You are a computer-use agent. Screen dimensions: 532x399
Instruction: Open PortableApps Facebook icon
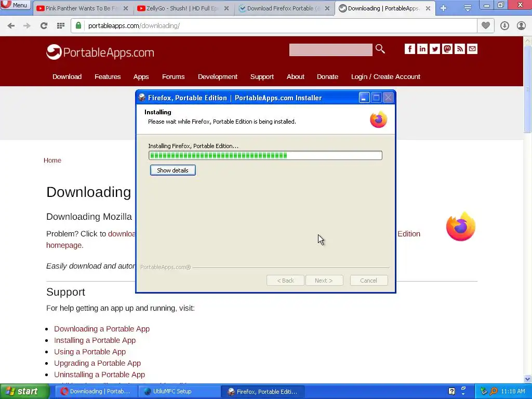click(x=409, y=49)
